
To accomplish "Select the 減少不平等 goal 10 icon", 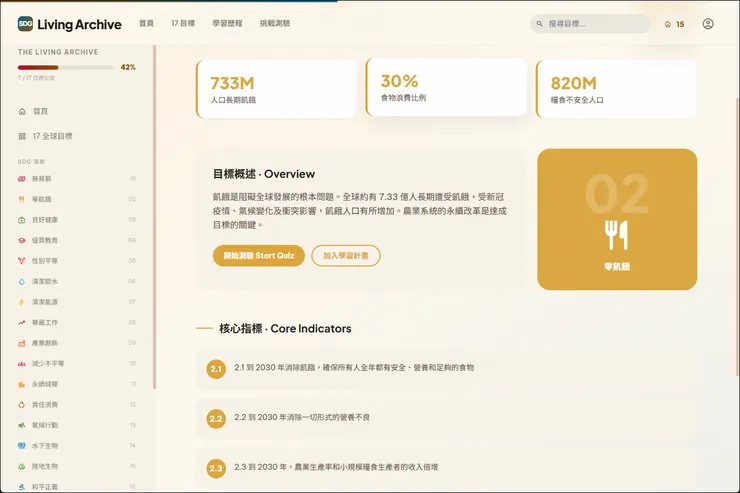I will 22,363.
